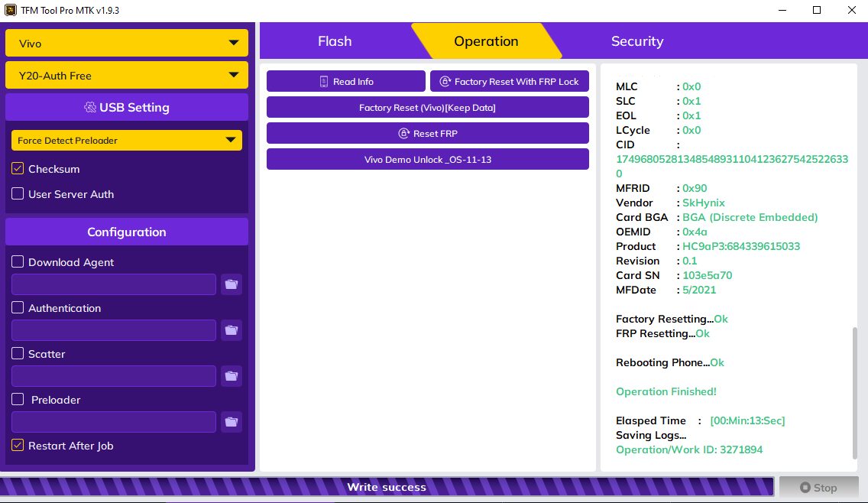
Task: Click the MFRID value '0x90'
Action: [695, 188]
